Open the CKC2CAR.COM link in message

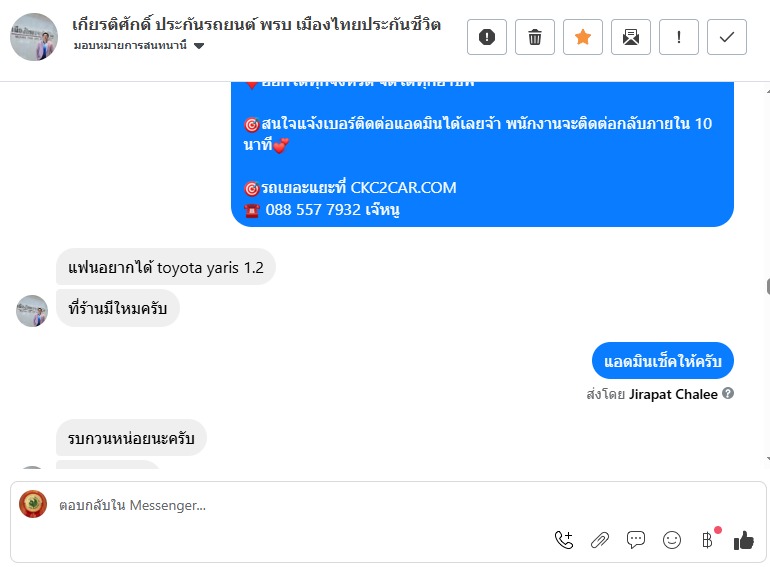pos(403,187)
